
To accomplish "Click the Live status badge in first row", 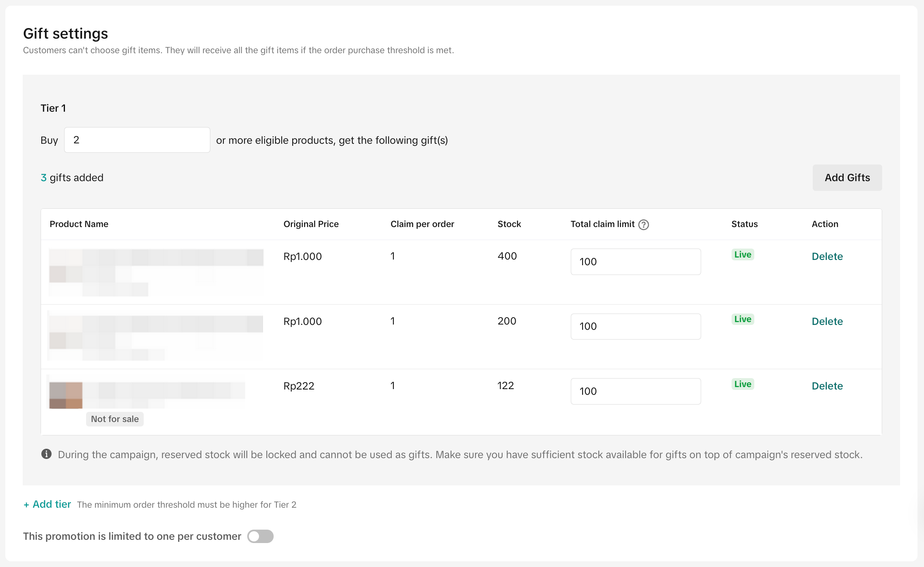I will [x=743, y=255].
